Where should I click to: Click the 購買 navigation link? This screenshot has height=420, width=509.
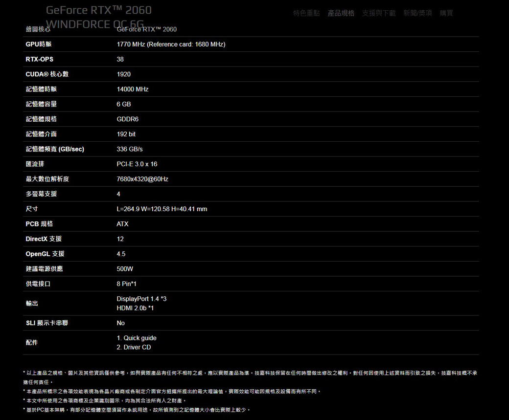point(446,13)
